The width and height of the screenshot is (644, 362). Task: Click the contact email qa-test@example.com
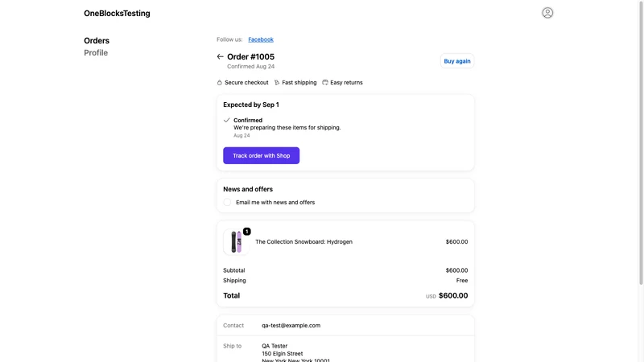point(291,325)
